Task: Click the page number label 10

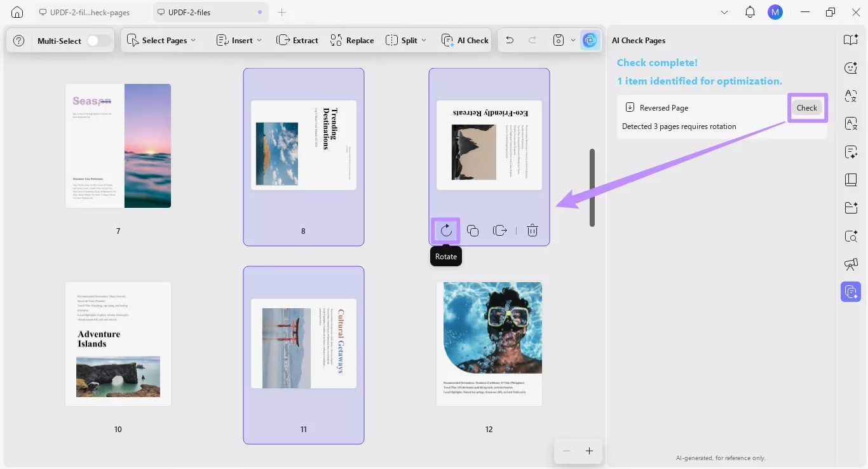Action: click(x=118, y=430)
